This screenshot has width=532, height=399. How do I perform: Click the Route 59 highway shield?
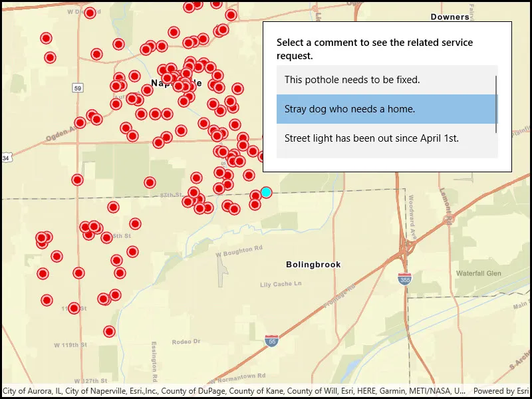point(78,88)
